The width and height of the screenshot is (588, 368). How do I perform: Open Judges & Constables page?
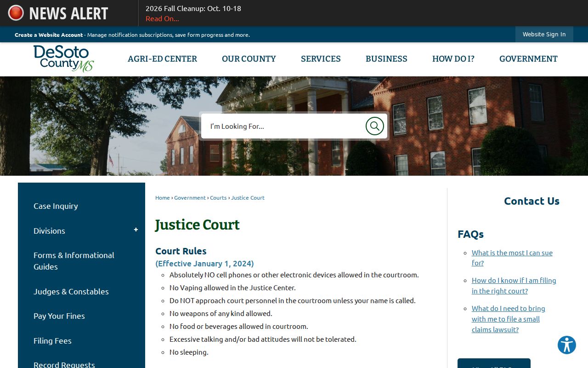(71, 292)
